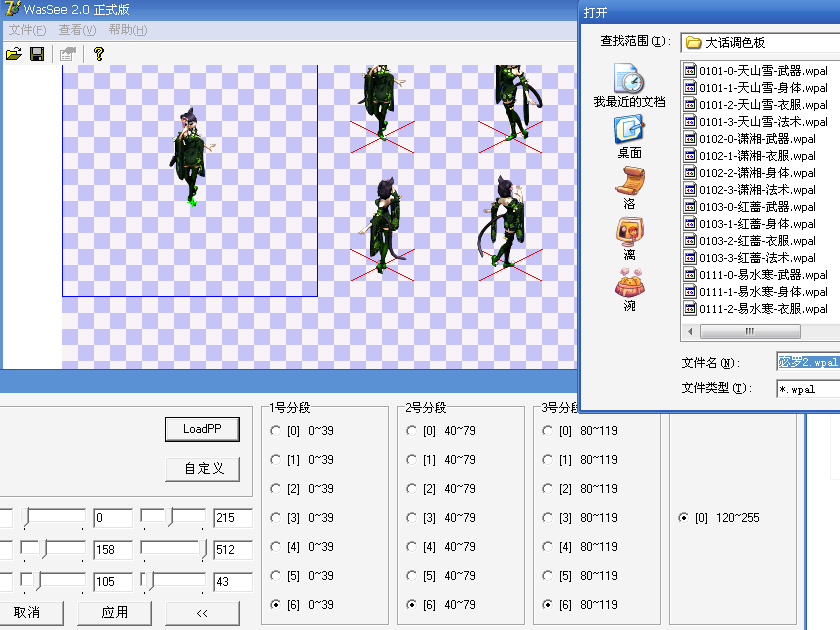Select file 0103-0-红莲-武器.wpal
The width and height of the screenshot is (840, 630).
tap(750, 207)
